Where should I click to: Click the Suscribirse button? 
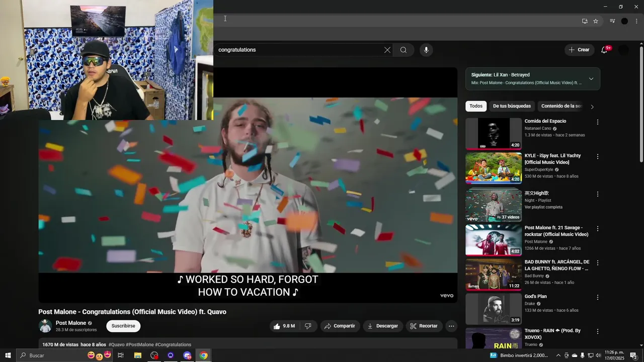[x=123, y=326]
